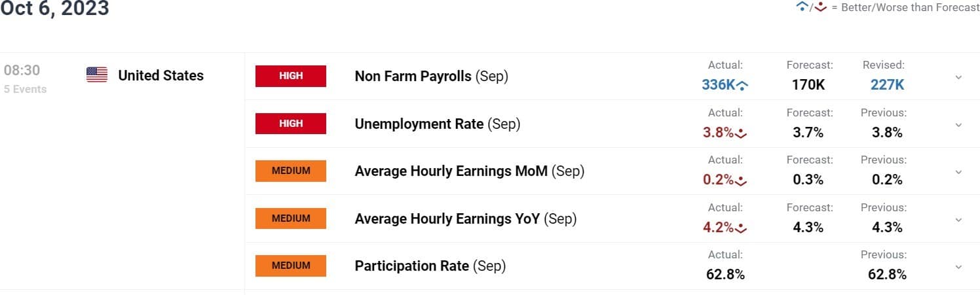Click the Better/Worse than Forecast legend icon
The image size is (980, 295).
tap(811, 7)
